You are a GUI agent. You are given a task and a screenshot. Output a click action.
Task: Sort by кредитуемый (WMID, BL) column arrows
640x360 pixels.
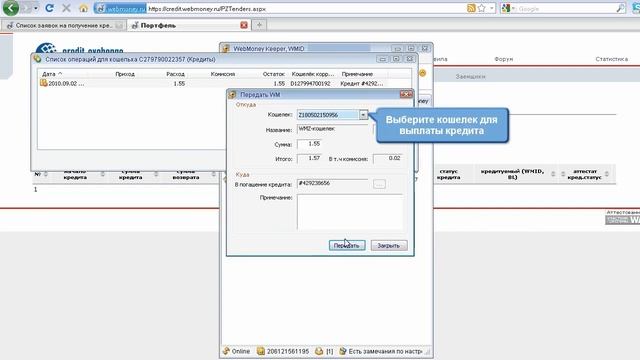click(x=553, y=174)
